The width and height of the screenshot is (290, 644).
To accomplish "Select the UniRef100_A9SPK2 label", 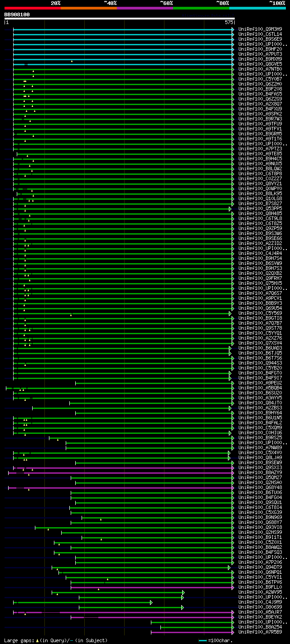I will (x=261, y=114).
